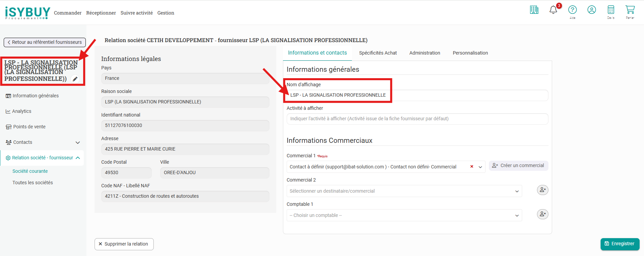Edit supplier name with pencil icon
This screenshot has height=256, width=644.
pos(75,79)
